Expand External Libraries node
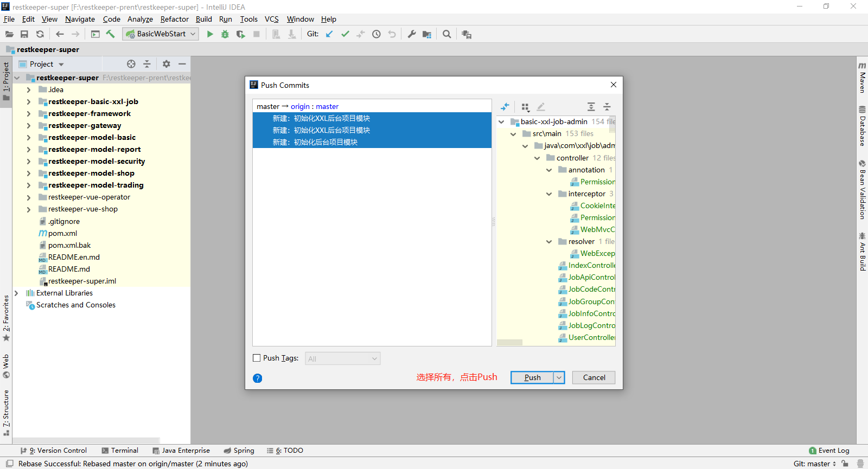The image size is (868, 469). (16, 293)
